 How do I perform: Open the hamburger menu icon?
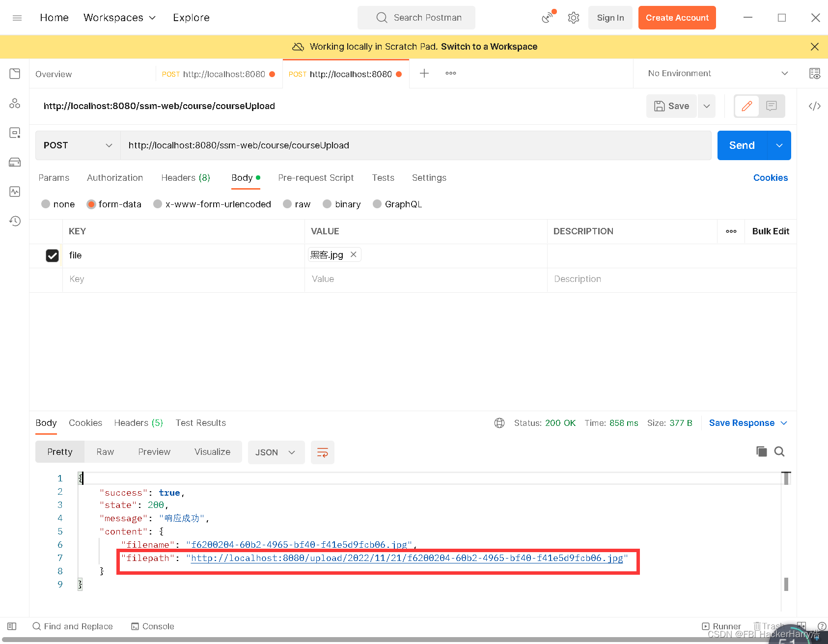point(17,18)
